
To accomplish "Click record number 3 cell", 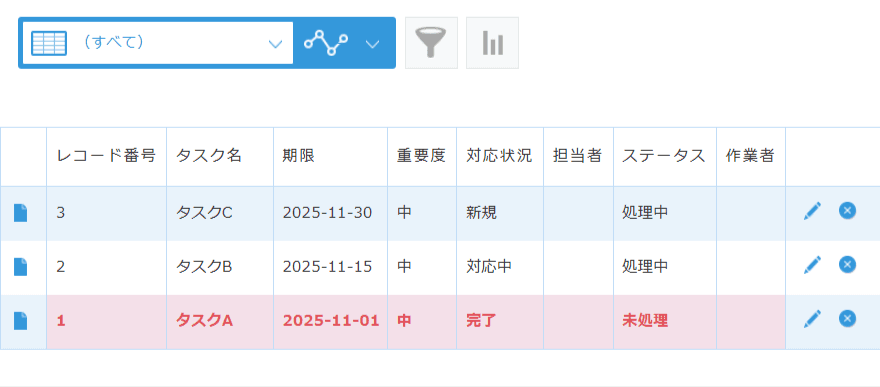I will [106, 213].
